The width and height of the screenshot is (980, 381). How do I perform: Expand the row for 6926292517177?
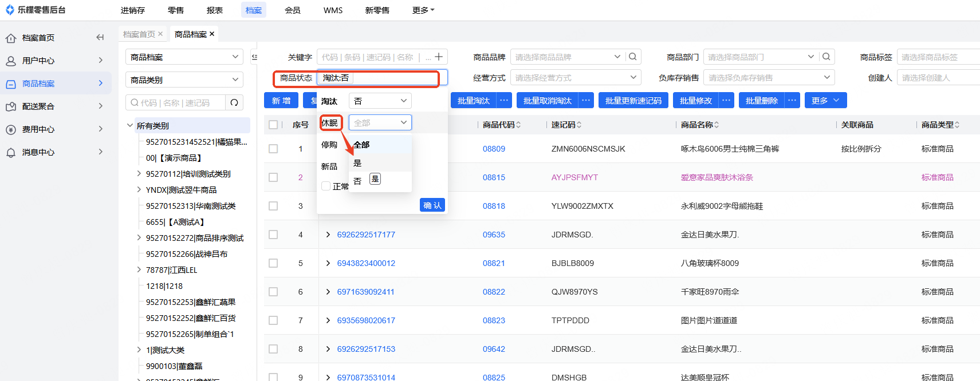pos(328,235)
